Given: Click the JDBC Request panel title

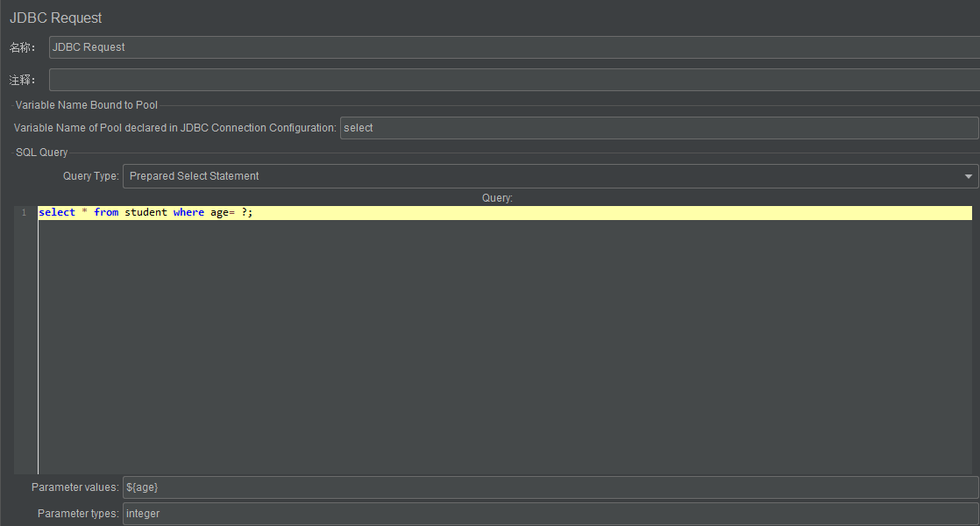Looking at the screenshot, I should (55, 18).
